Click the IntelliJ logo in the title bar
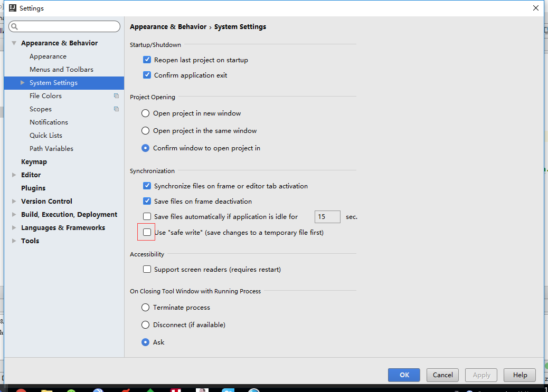 point(12,8)
